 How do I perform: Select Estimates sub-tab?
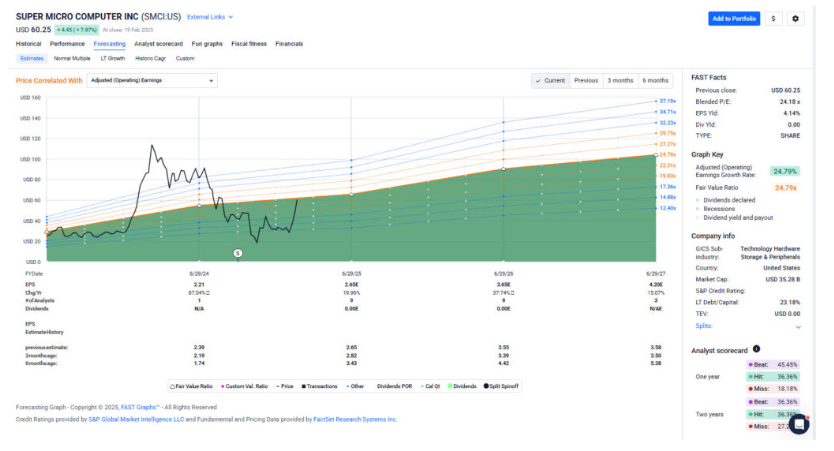[32, 59]
